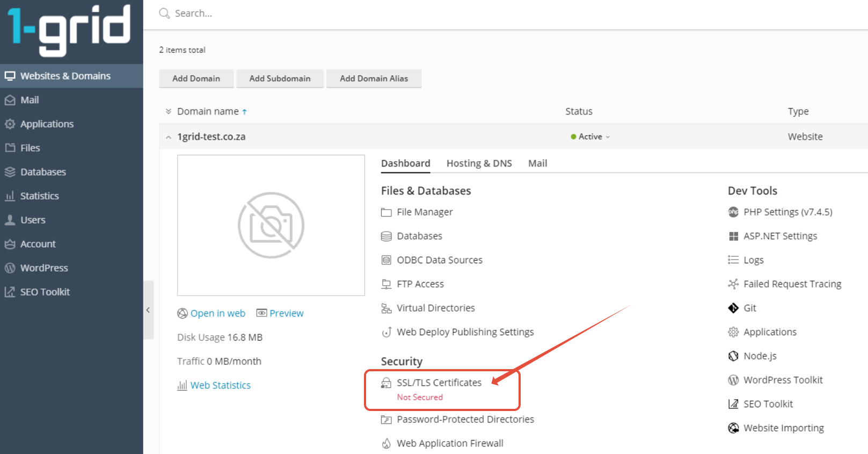The image size is (868, 454).
Task: Click the Account icon in sidebar
Action: click(10, 244)
